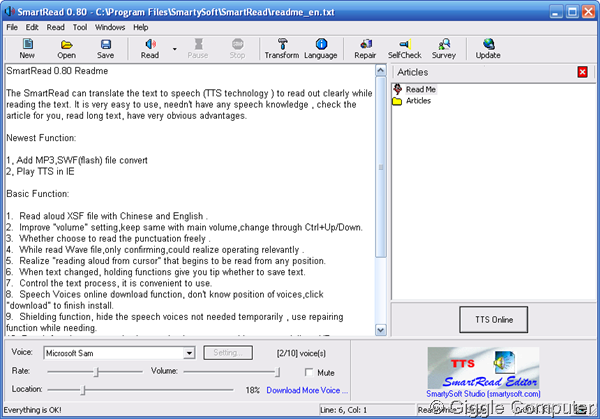Follow the Download More Voice link

307,390
